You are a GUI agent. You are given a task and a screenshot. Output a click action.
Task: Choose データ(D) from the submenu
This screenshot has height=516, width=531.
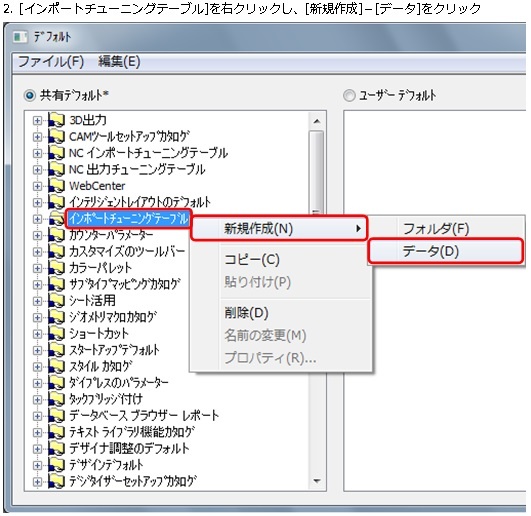pyautogui.click(x=446, y=251)
